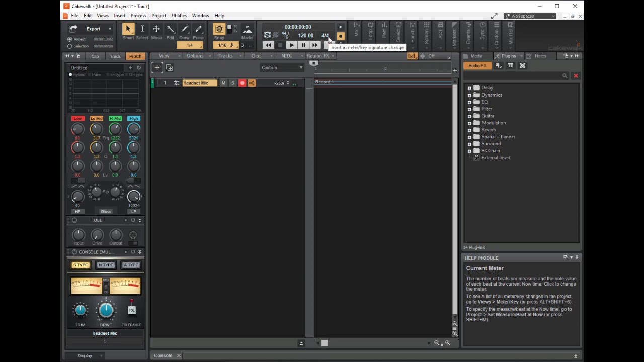Screen dimensions: 644x362
Task: Toggle the Hi Mid EQ band
Action: [x=115, y=119]
